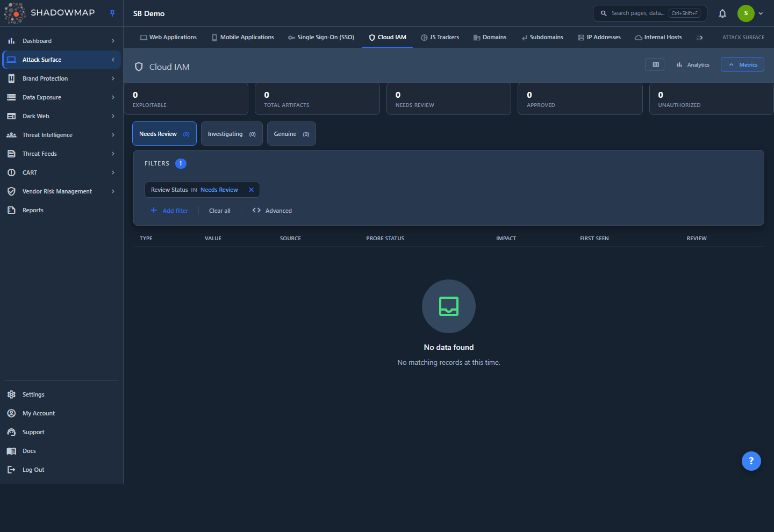Image resolution: width=774 pixels, height=532 pixels.
Task: Click the search pages input field
Action: pos(650,13)
